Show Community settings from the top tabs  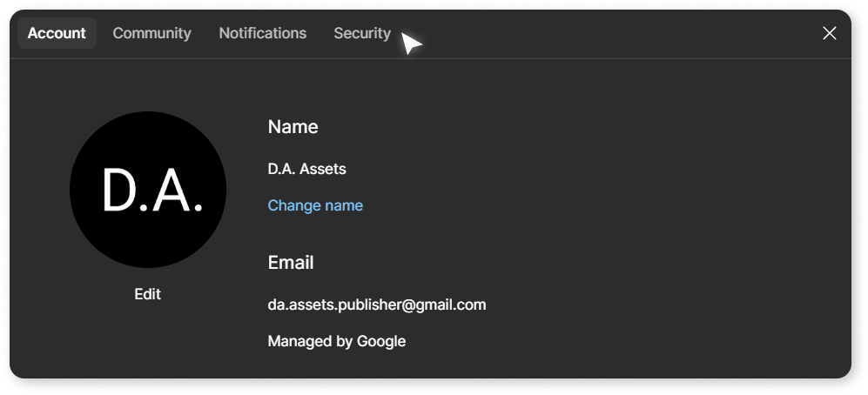click(151, 33)
